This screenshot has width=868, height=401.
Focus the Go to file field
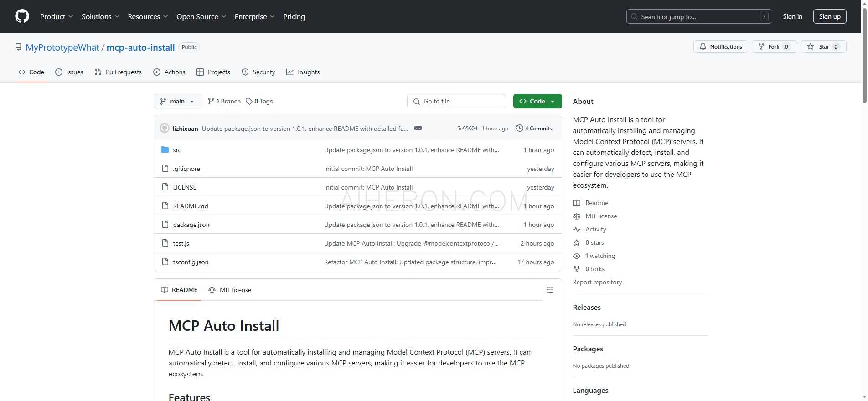(456, 101)
